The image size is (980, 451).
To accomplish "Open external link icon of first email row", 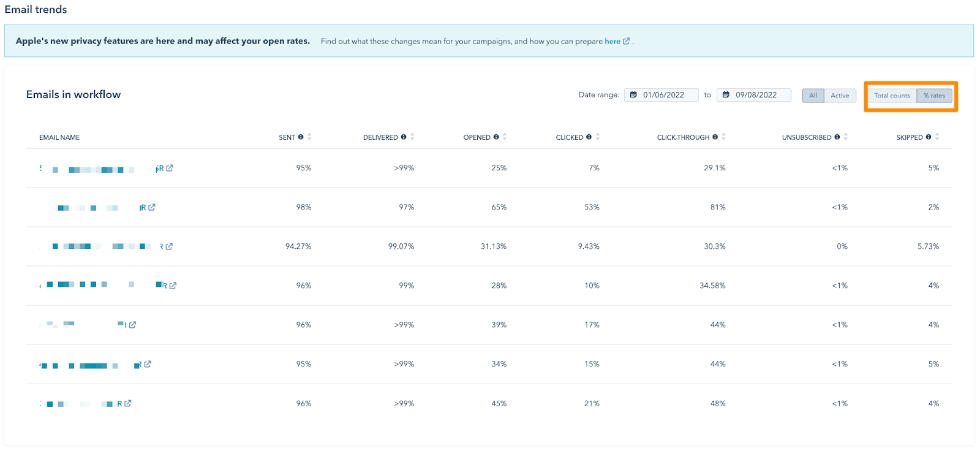I will 170,168.
